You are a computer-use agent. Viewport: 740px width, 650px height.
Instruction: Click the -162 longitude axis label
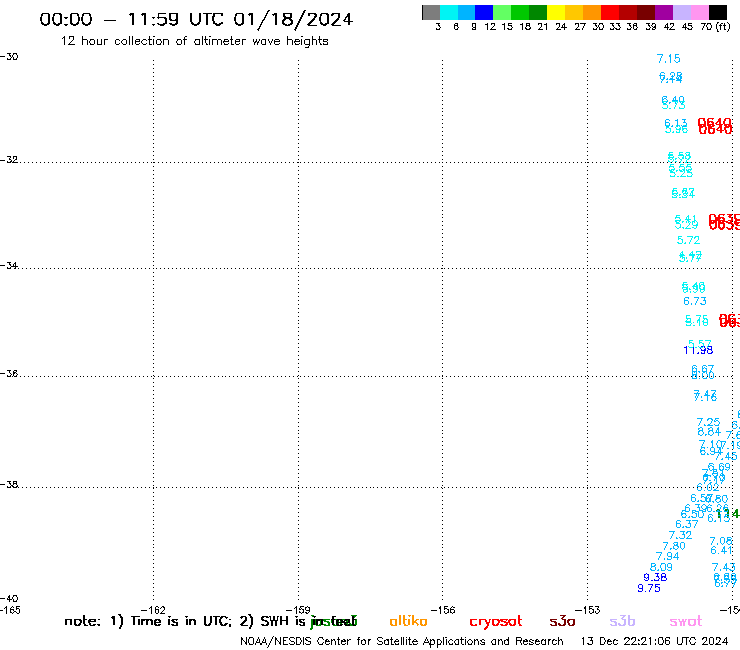[153, 610]
